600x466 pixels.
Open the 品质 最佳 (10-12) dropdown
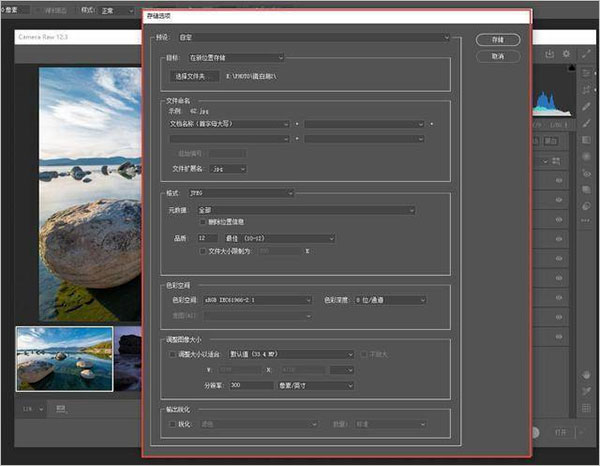280,238
